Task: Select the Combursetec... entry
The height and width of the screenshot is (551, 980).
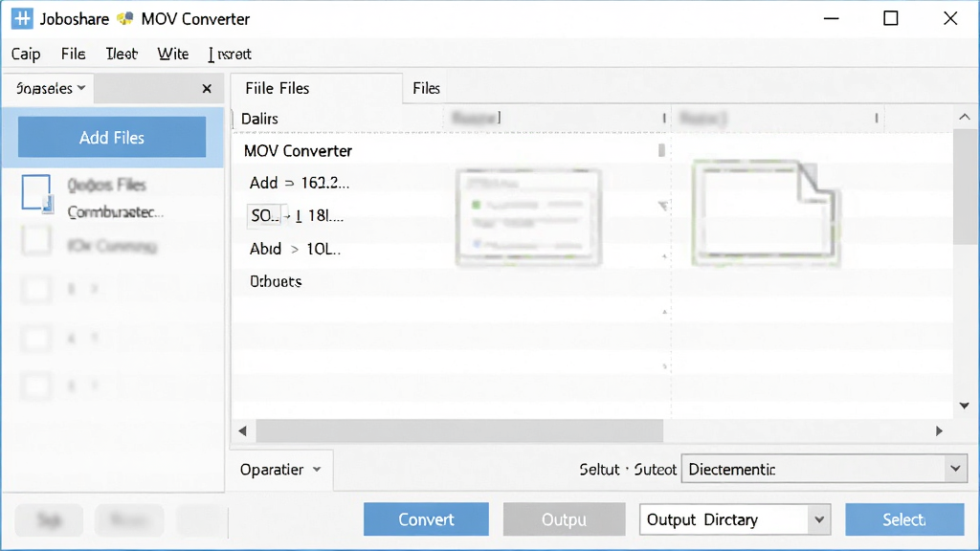Action: point(116,212)
